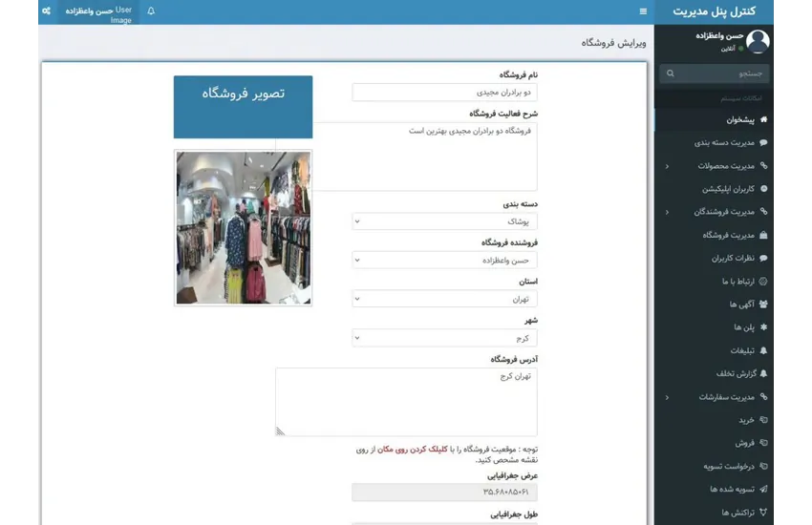Click the shop icon beside مدیریت فروشگاه

763,235
